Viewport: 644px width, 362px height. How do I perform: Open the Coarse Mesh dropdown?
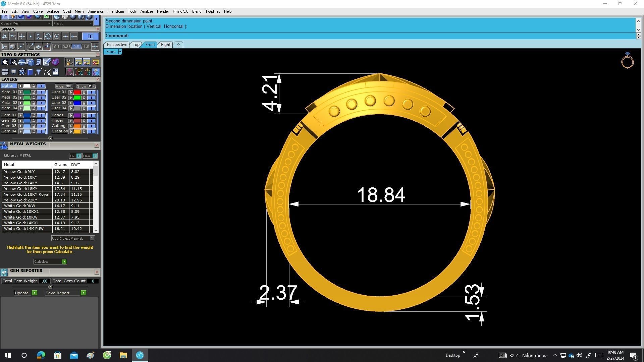[49, 23]
